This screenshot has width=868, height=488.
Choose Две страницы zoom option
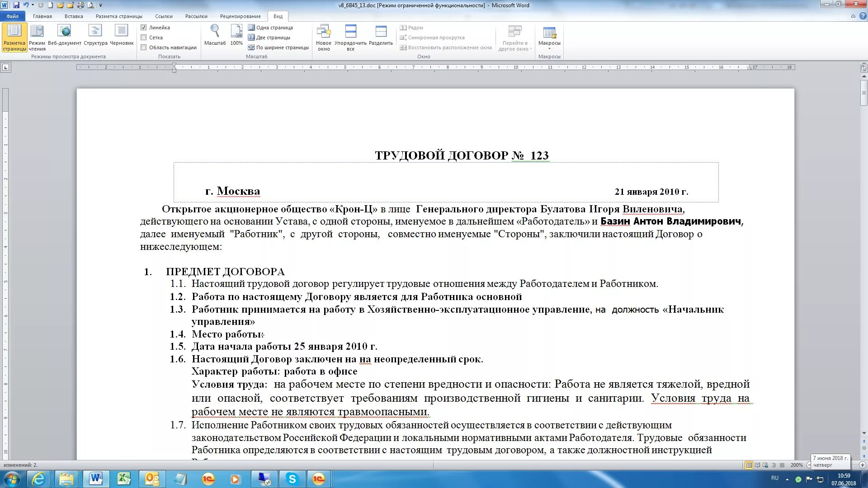click(x=269, y=38)
